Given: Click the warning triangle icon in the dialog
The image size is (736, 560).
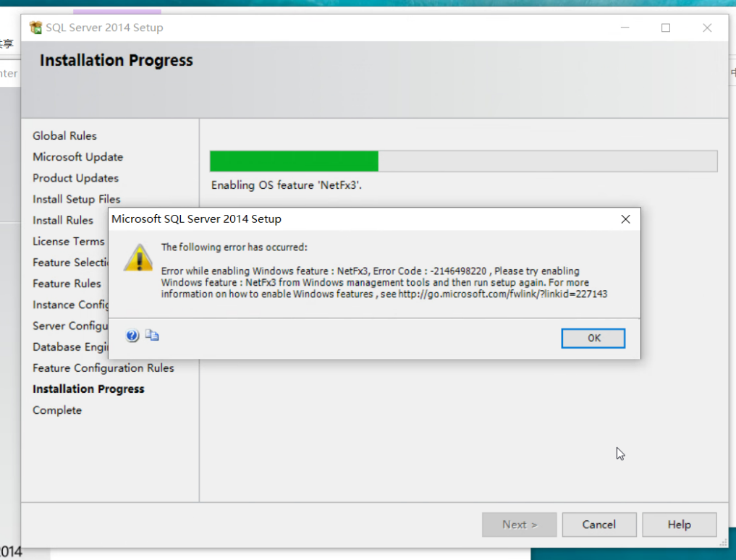Looking at the screenshot, I should click(138, 258).
